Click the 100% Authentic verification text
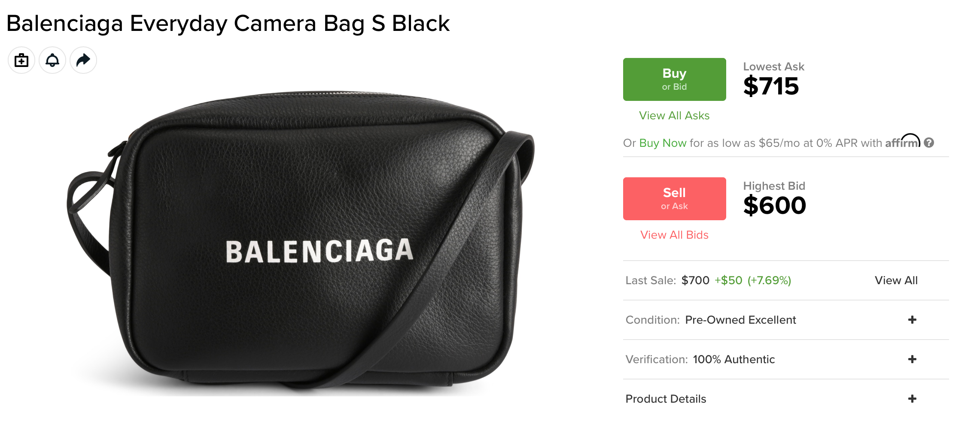 point(734,359)
